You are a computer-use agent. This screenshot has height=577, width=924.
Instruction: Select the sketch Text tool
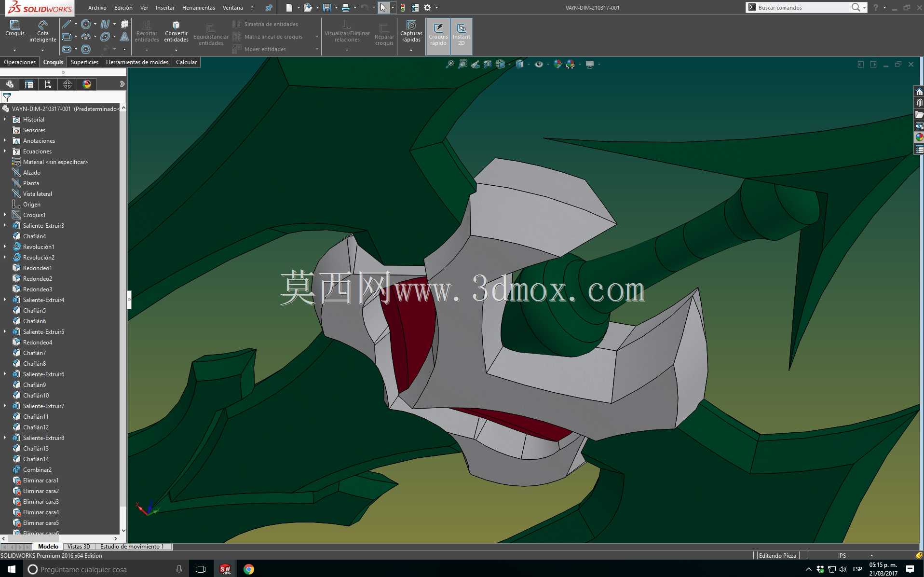pos(124,37)
